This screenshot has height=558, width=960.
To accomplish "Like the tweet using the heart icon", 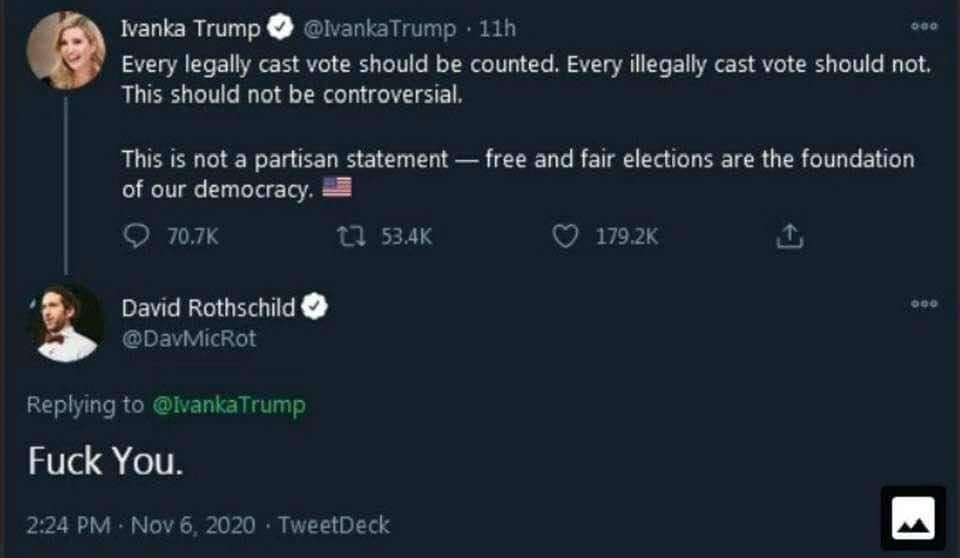I will click(x=566, y=236).
